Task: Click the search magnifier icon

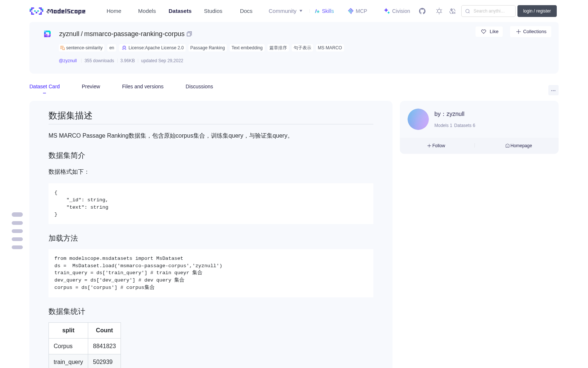Action: 467,11
